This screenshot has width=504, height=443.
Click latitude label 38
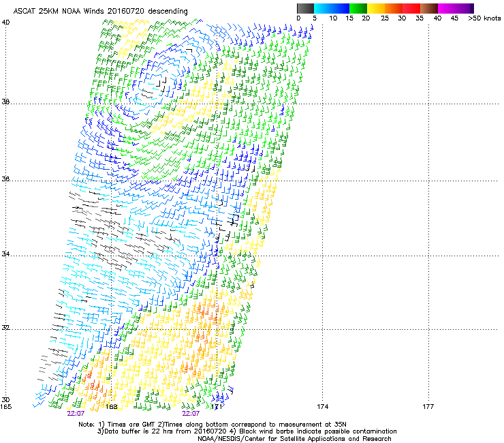pos(5,102)
